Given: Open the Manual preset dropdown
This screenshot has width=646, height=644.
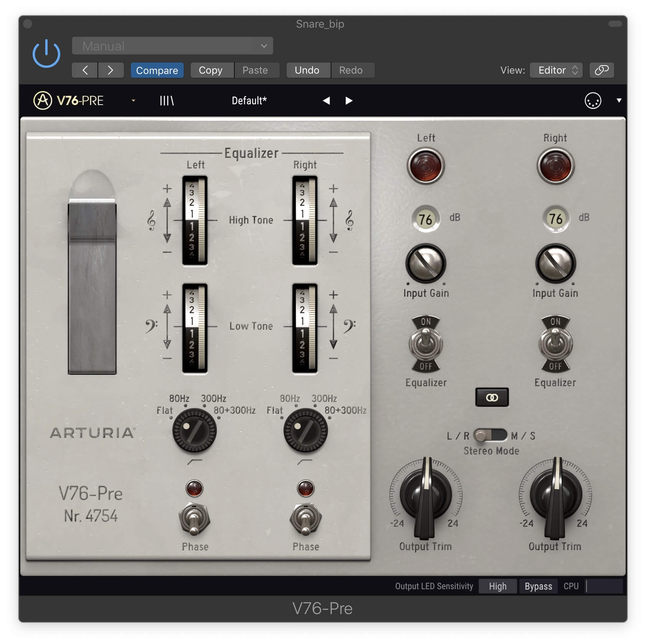Looking at the screenshot, I should tap(172, 46).
